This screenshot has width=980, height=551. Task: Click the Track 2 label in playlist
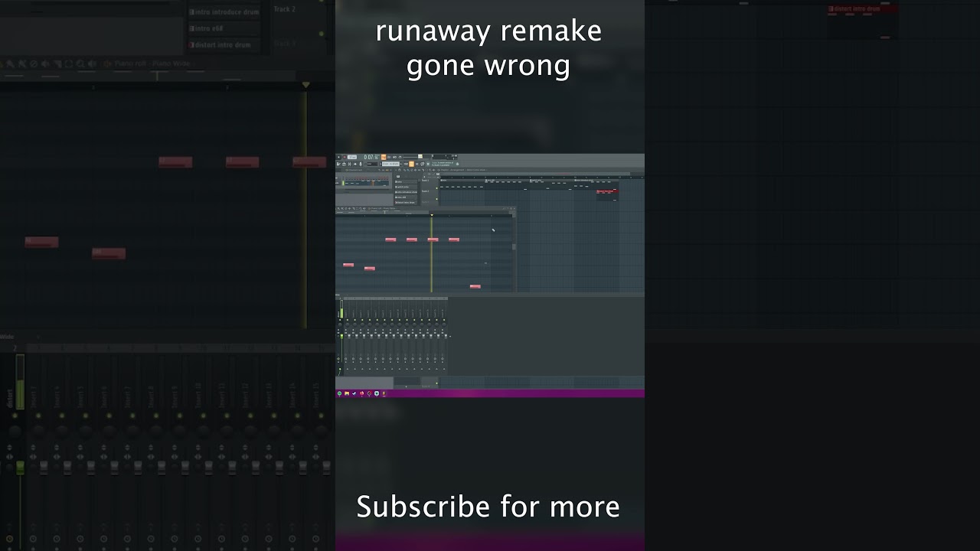click(426, 191)
